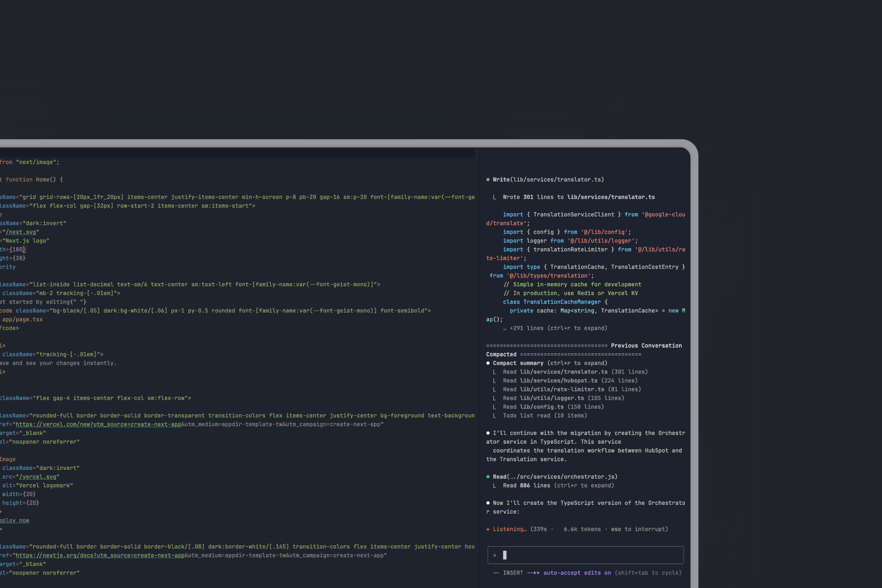
Task: Open the nextjs.org/docs link in code
Action: point(100,555)
